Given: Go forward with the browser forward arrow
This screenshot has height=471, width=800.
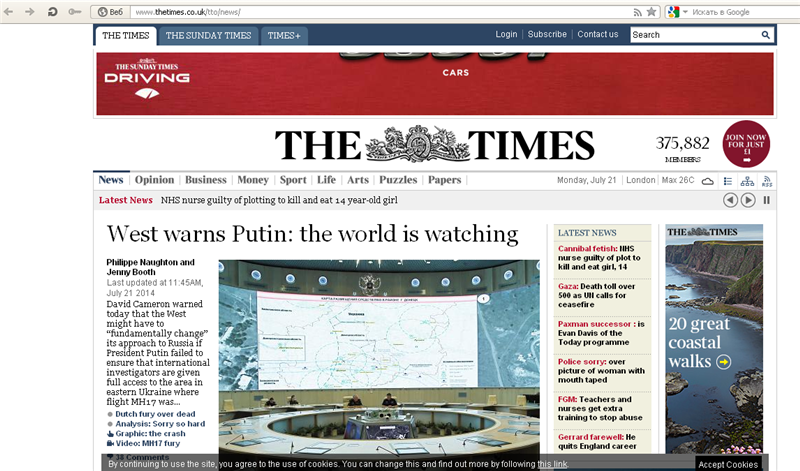Looking at the screenshot, I should pos(30,11).
